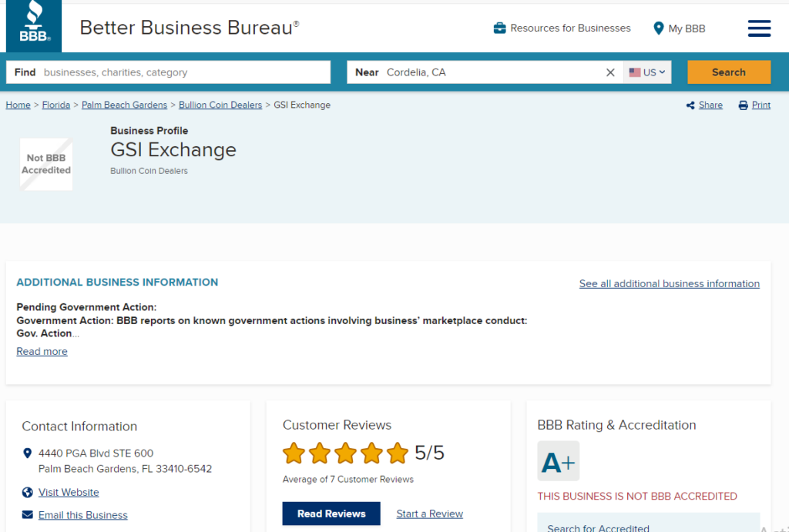This screenshot has width=789, height=532.
Task: Click the Find businesses input field
Action: (x=168, y=72)
